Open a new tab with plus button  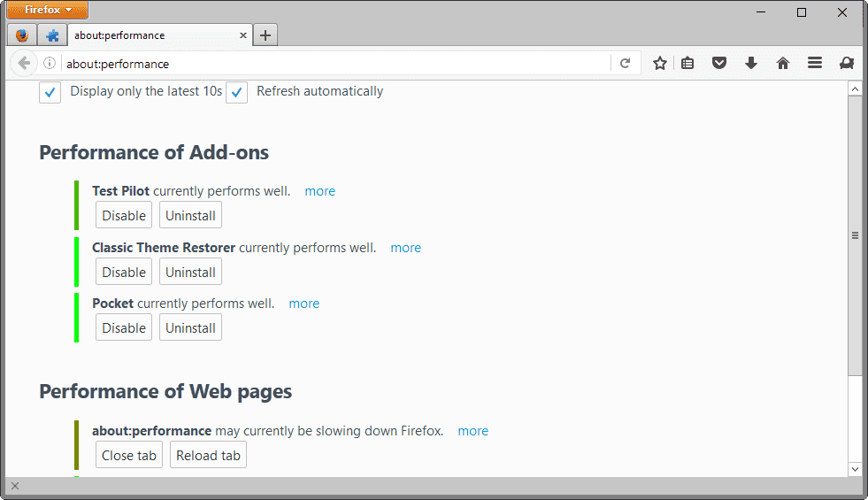[265, 35]
